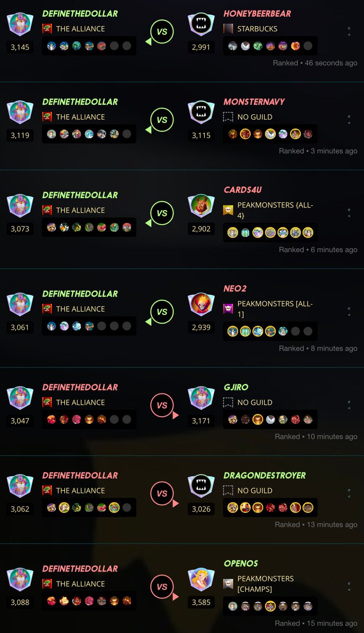The height and width of the screenshot is (633, 364).
Task: Open the VS button for the GJIRO battle
Action: click(162, 406)
